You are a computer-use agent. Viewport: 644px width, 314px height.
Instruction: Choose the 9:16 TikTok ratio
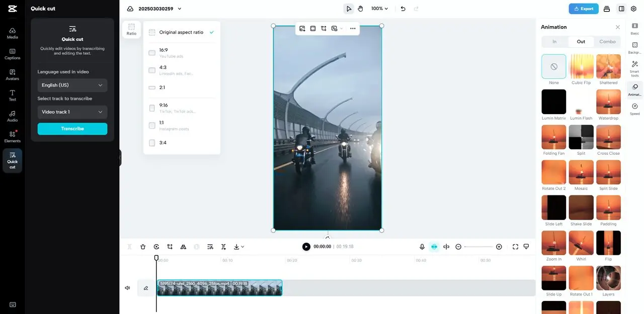coord(182,108)
